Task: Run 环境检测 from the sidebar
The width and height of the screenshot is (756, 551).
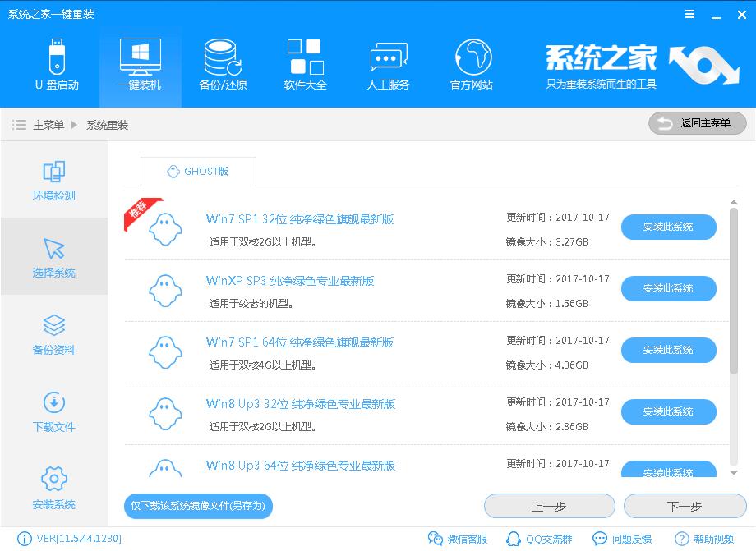Action: point(53,180)
